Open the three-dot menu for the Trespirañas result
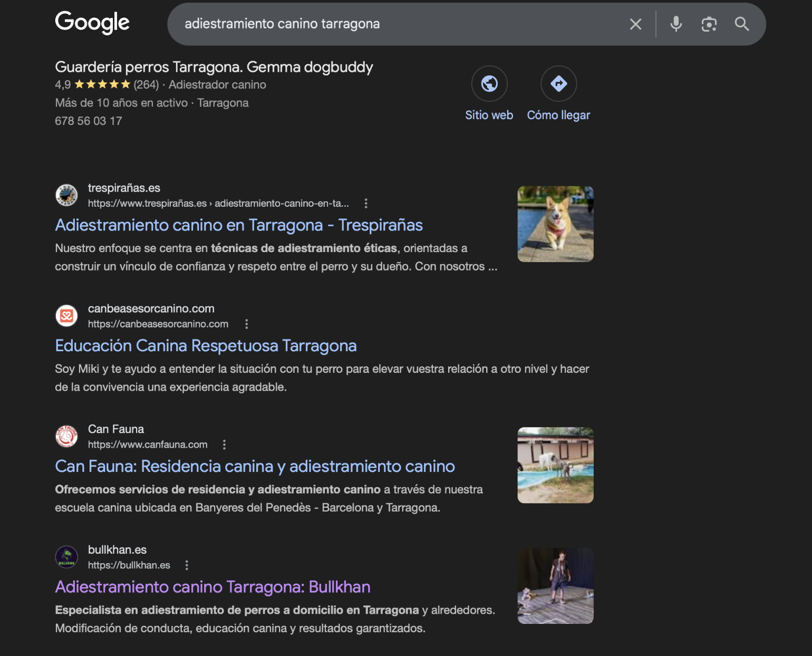This screenshot has width=812, height=656. (x=365, y=203)
